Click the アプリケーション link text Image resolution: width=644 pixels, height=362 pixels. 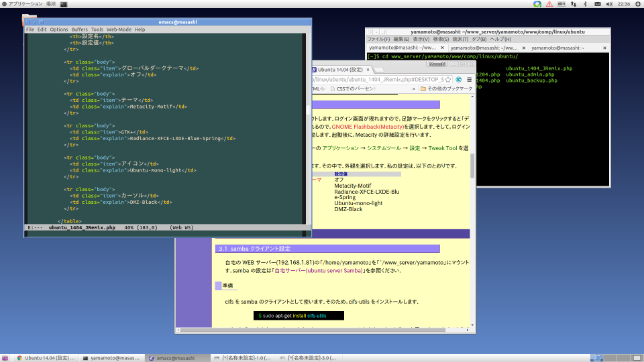pyautogui.click(x=340, y=148)
